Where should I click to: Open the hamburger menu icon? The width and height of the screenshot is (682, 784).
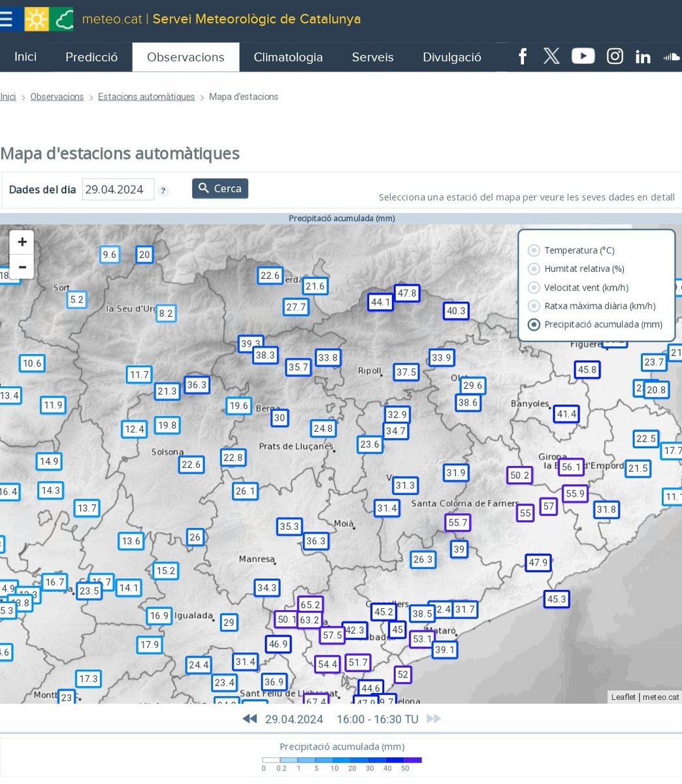tap(6, 19)
